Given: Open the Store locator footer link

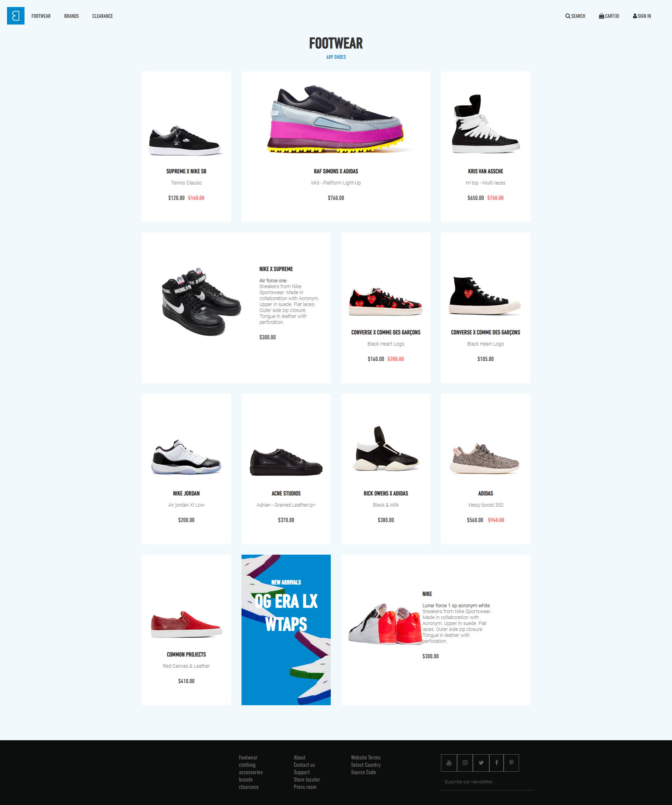Looking at the screenshot, I should [307, 780].
